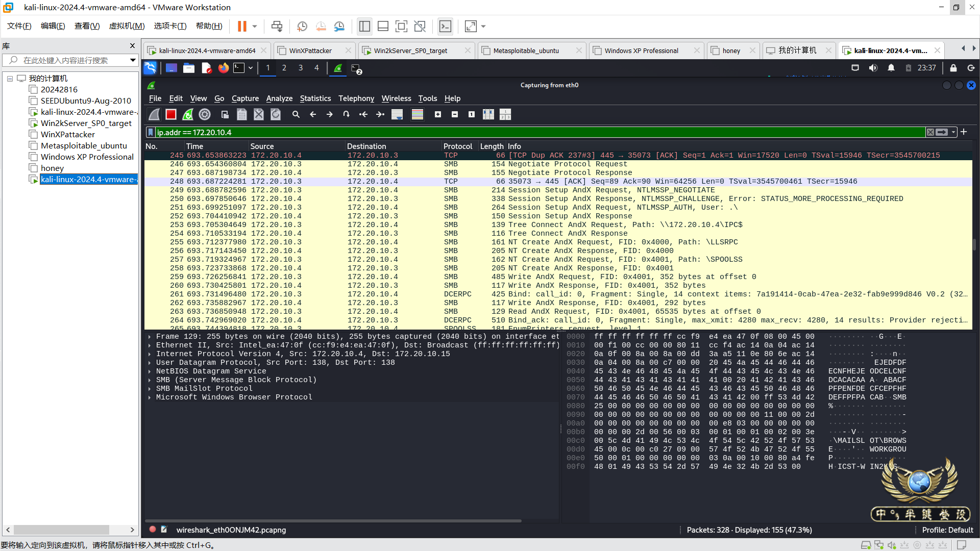This screenshot has width=980, height=551.
Task: Open the Statistics menu
Action: coord(315,98)
